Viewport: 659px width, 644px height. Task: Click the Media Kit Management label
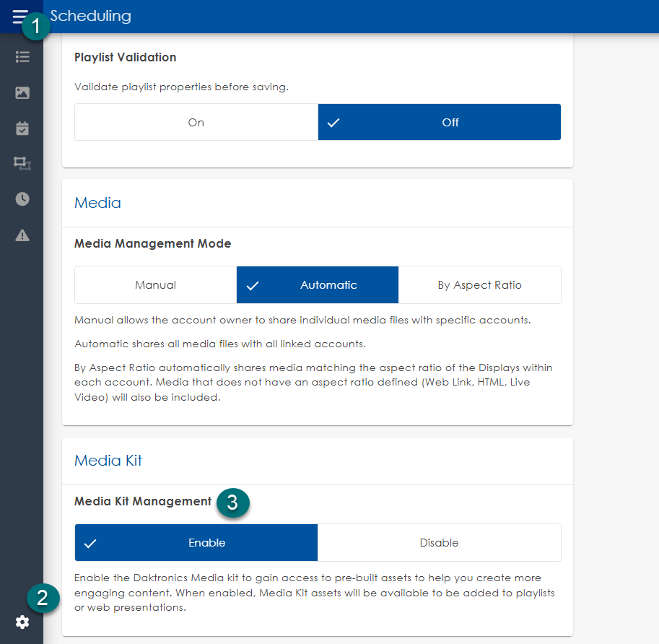(x=143, y=501)
